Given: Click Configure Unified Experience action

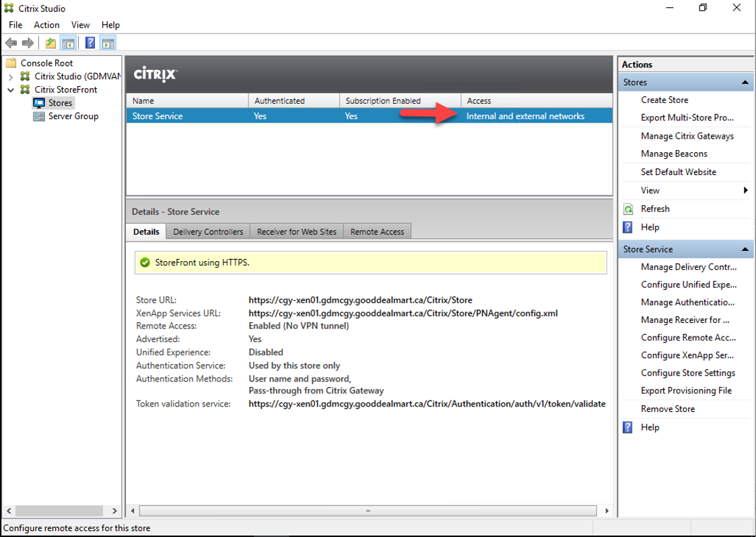Looking at the screenshot, I should (689, 285).
